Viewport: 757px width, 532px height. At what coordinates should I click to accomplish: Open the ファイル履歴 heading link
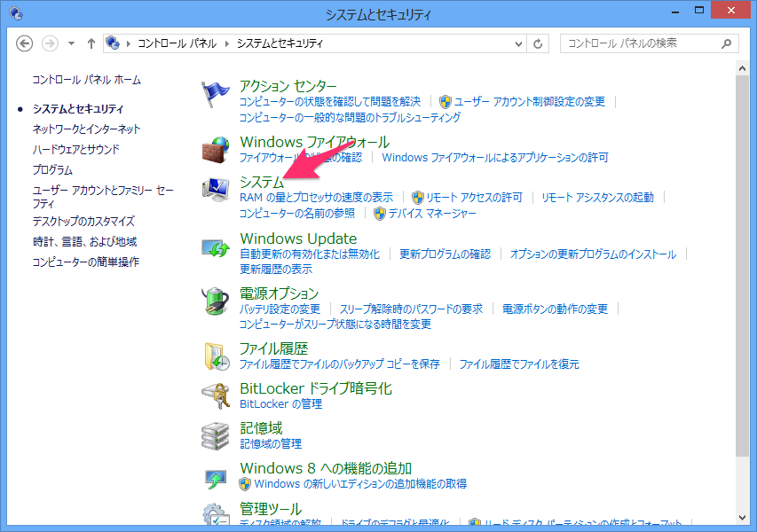coord(273,348)
